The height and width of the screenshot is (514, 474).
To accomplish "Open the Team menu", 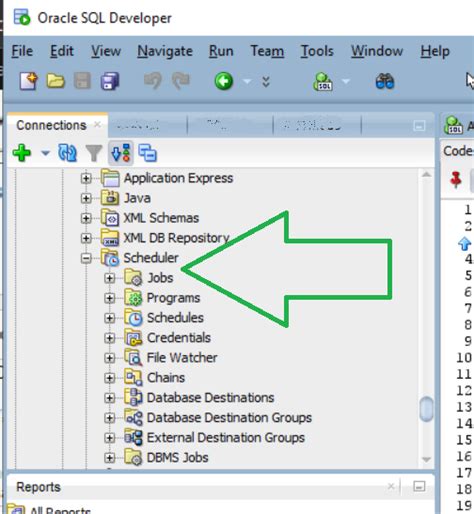I will (x=267, y=51).
